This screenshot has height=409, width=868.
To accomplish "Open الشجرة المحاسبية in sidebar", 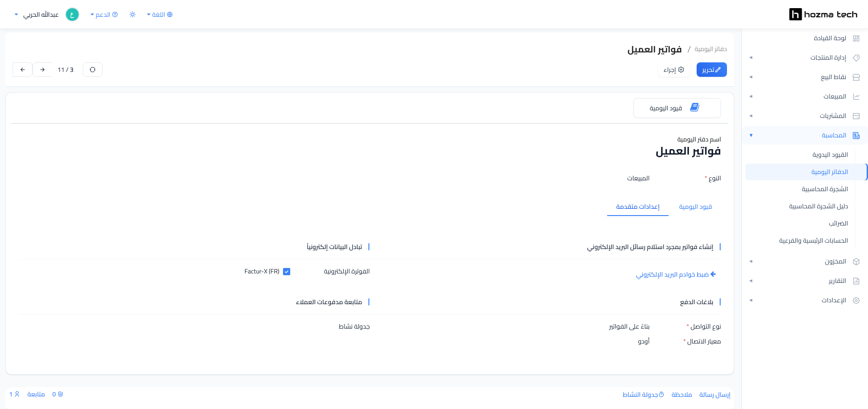I will pyautogui.click(x=825, y=189).
